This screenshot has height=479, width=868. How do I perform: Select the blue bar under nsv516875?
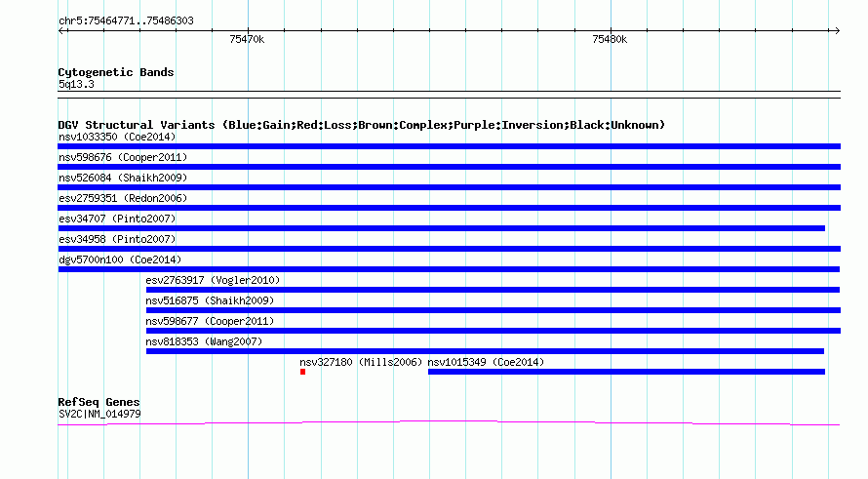coord(493,310)
